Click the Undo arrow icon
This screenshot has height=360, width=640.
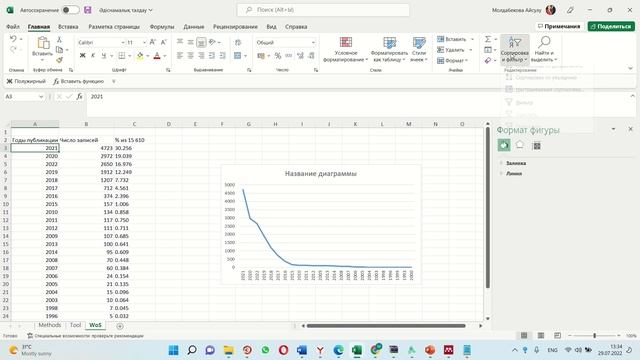click(x=13, y=39)
